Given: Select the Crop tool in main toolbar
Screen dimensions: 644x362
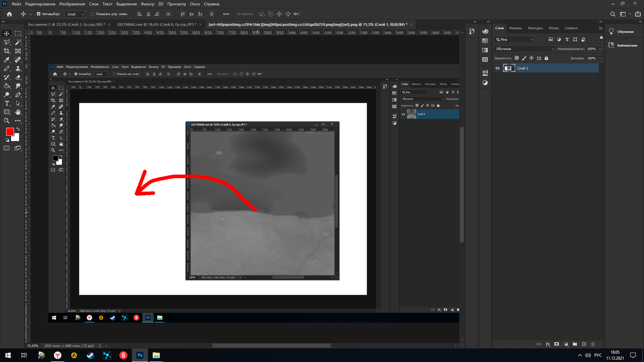Looking at the screenshot, I should click(7, 51).
